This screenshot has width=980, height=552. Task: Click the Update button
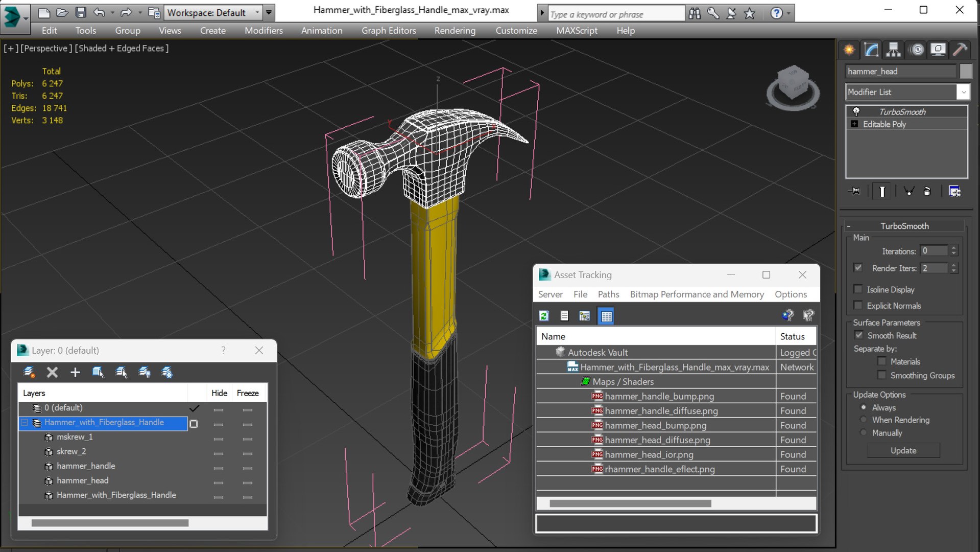tap(903, 450)
